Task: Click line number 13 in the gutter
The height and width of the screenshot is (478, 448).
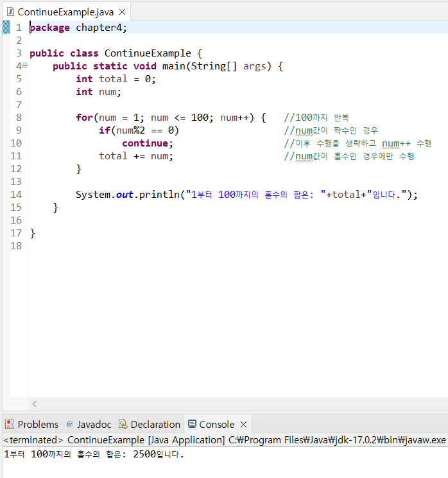Action: (16, 182)
